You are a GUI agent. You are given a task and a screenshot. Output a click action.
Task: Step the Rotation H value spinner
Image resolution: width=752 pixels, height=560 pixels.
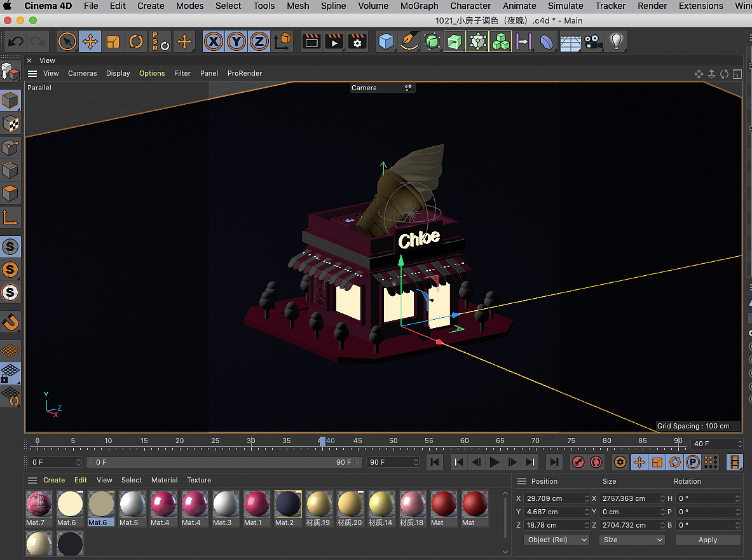click(737, 498)
